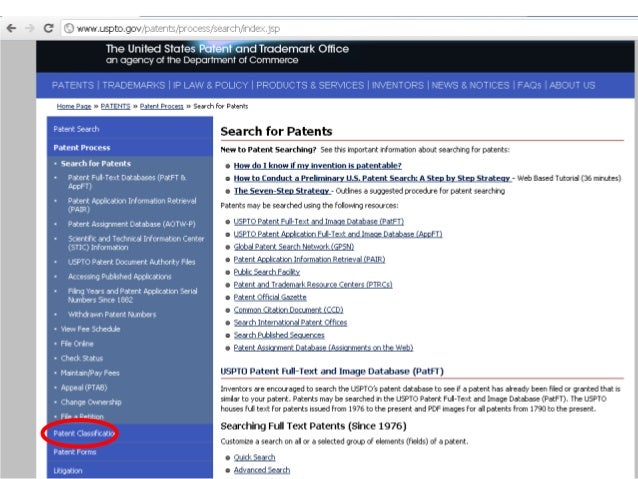Screen dimensions: 638x479
Task: Open Patent Search in sidebar
Action: 76,129
